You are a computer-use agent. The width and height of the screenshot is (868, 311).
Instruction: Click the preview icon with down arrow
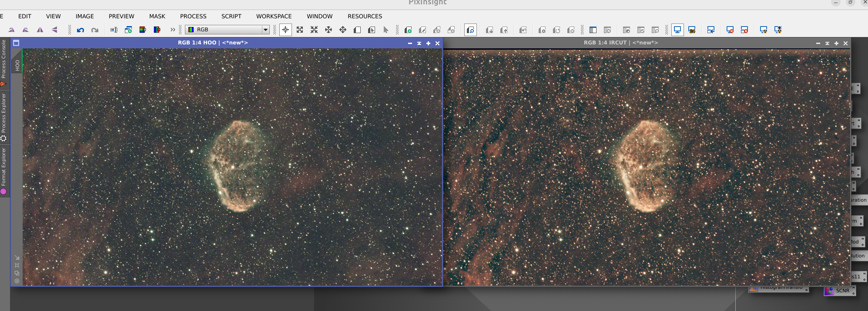tap(489, 30)
